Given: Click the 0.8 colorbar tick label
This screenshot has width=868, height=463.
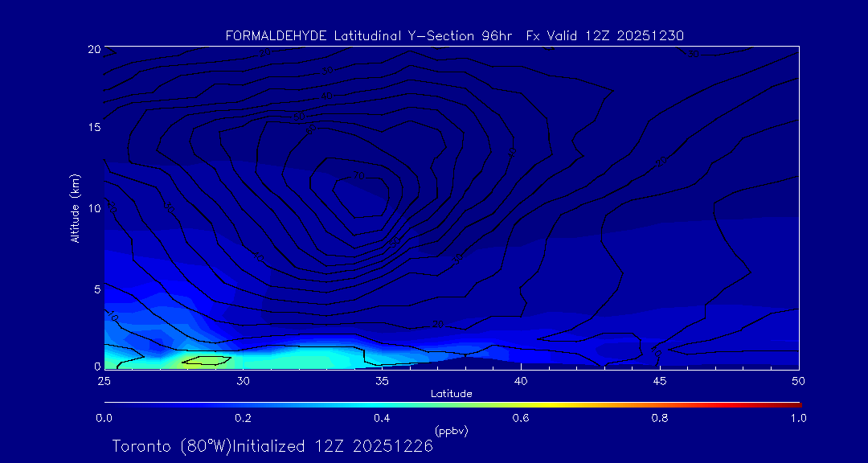Looking at the screenshot, I should 661,418.
